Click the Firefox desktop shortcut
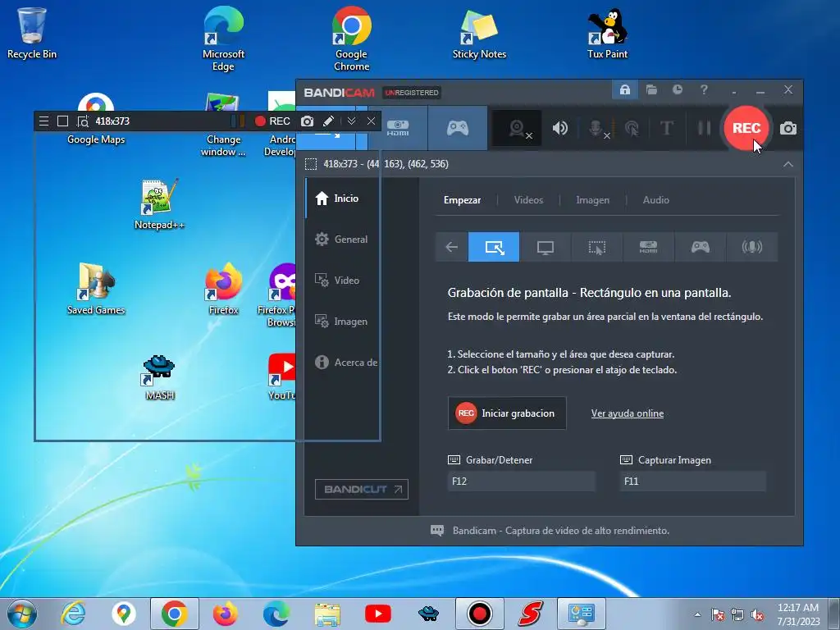Screen dimensions: 840x630 tap(223, 290)
